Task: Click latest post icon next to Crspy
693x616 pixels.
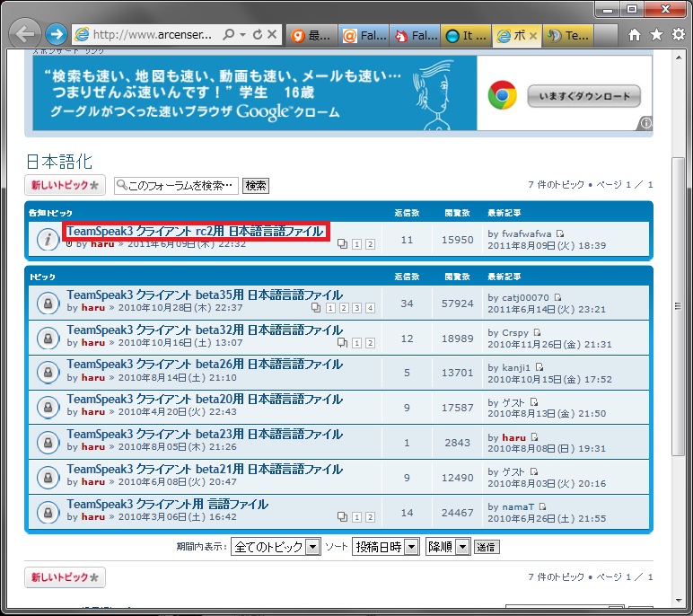Action: click(x=537, y=332)
